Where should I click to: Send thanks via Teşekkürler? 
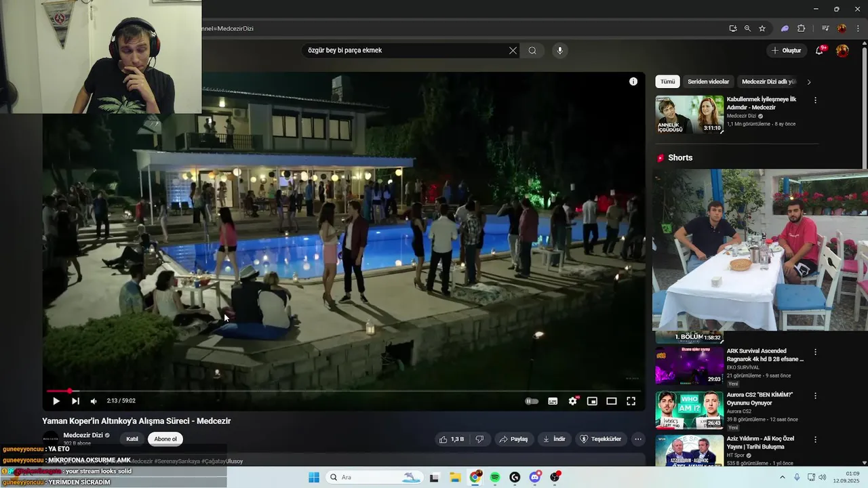coord(600,439)
